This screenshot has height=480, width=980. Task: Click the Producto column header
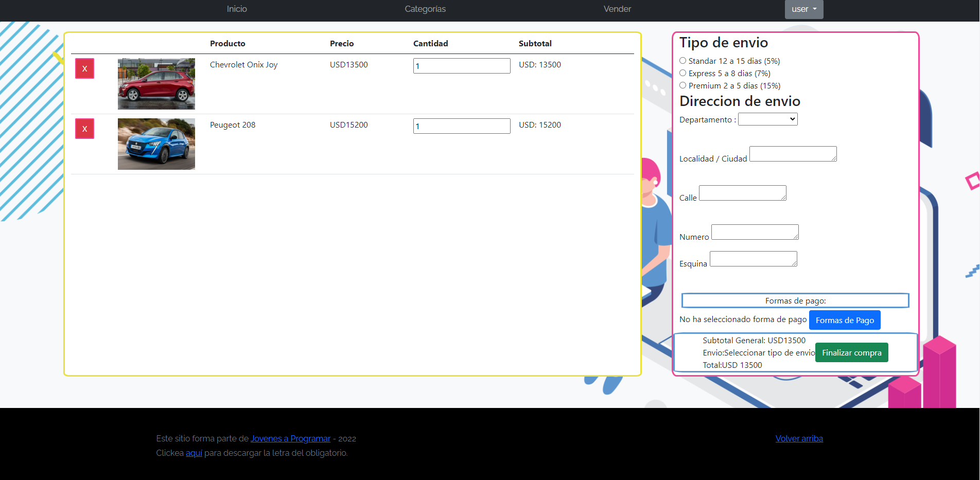[227, 43]
